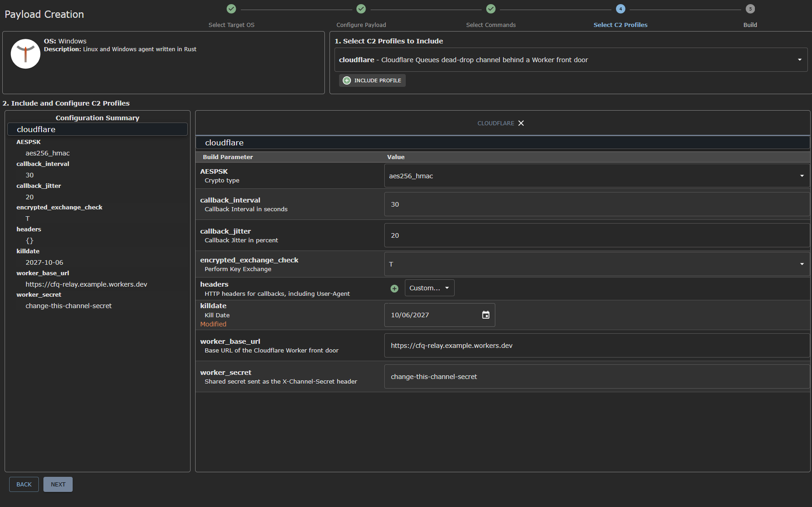Open the killdate calendar picker icon

point(486,315)
